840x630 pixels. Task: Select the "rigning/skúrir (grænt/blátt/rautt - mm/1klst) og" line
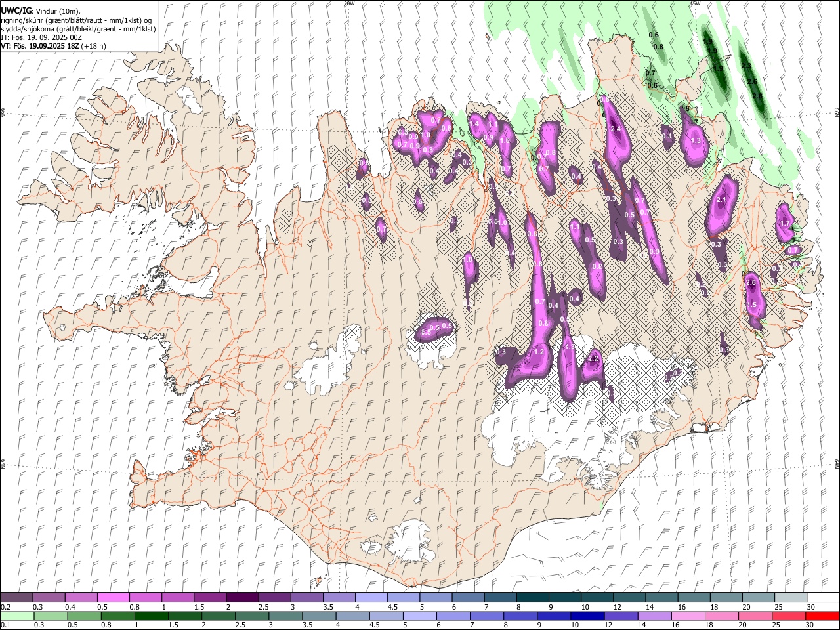(76, 20)
